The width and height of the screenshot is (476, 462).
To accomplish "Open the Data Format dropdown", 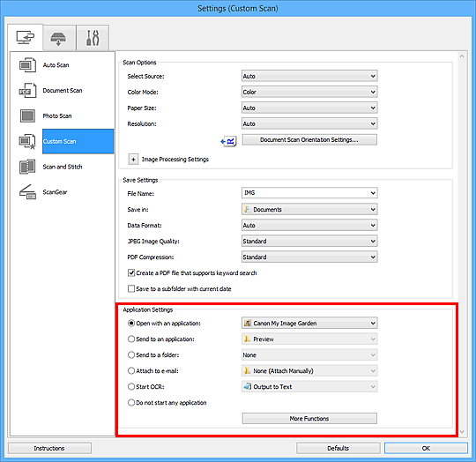I will [309, 226].
